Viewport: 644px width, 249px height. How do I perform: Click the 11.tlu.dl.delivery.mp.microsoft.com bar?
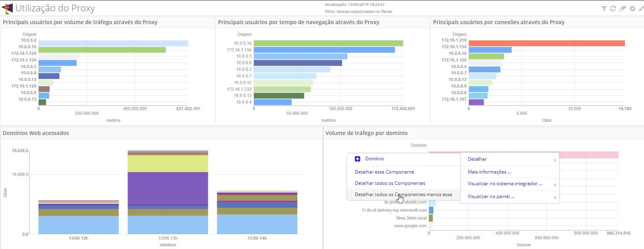pyautogui.click(x=431, y=210)
